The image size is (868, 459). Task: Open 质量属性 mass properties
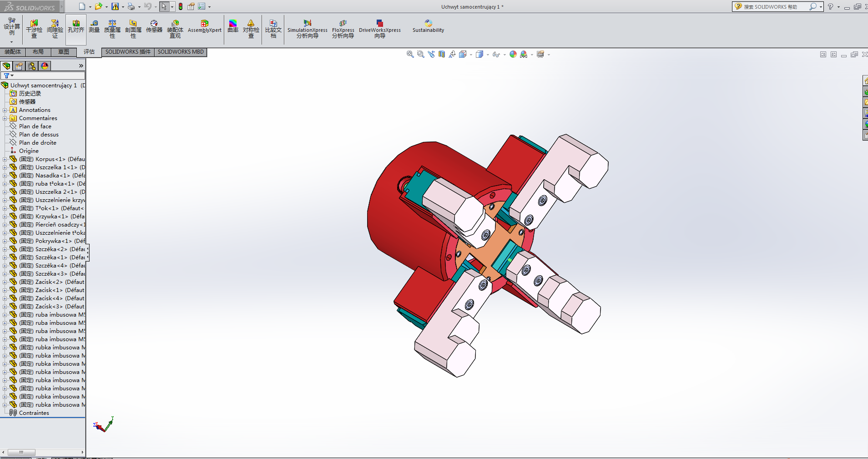(112, 29)
